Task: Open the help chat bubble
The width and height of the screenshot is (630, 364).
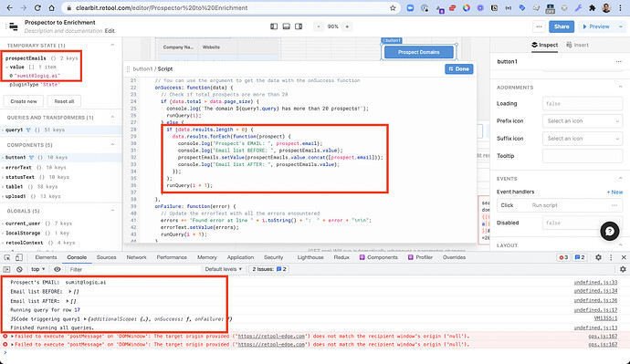Action: (x=610, y=231)
